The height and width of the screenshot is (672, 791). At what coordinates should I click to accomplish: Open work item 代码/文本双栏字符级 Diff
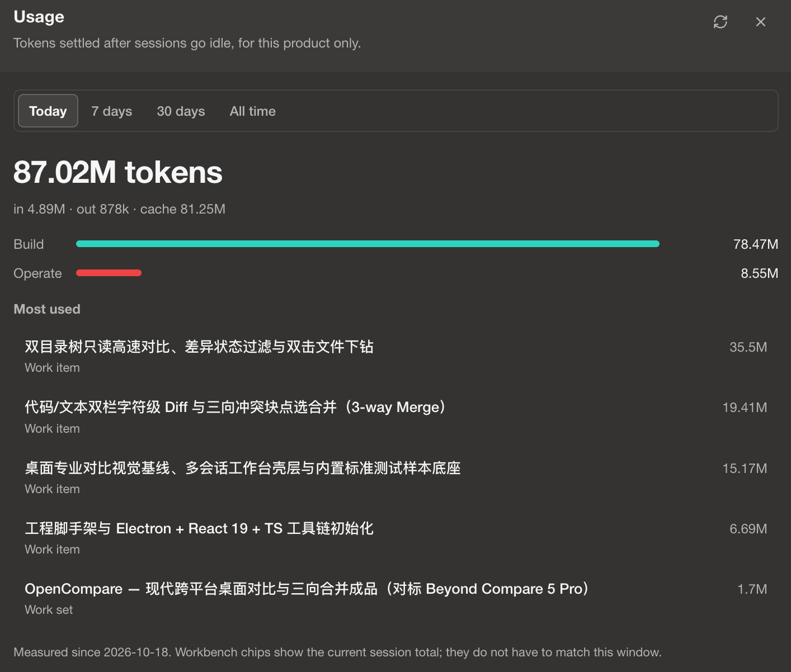point(396,417)
